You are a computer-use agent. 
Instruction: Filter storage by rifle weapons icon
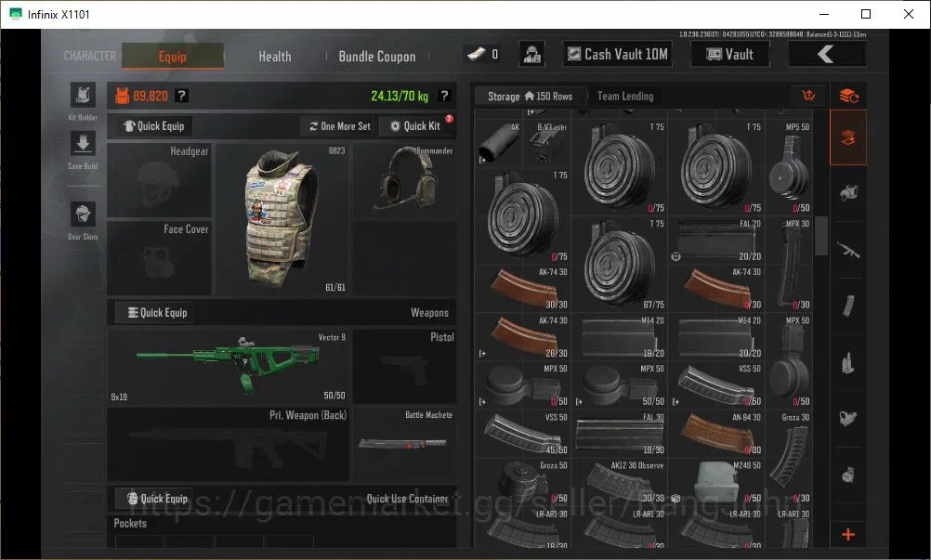point(848,250)
